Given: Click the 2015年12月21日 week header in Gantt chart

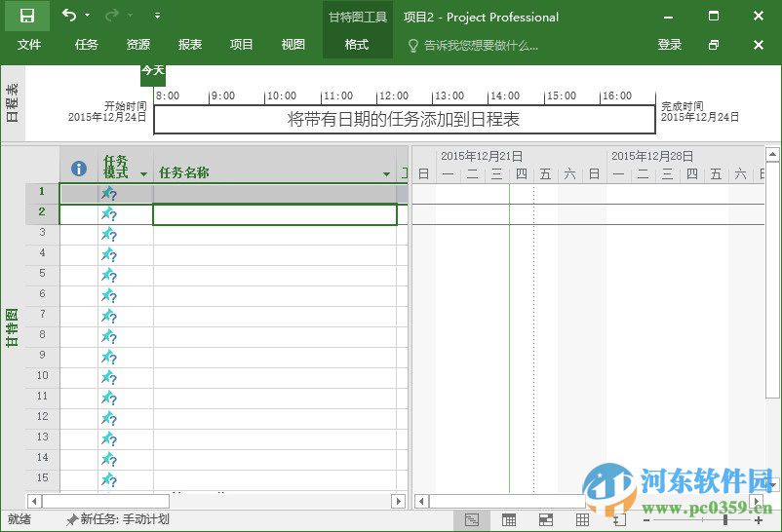Looking at the screenshot, I should tap(482, 156).
